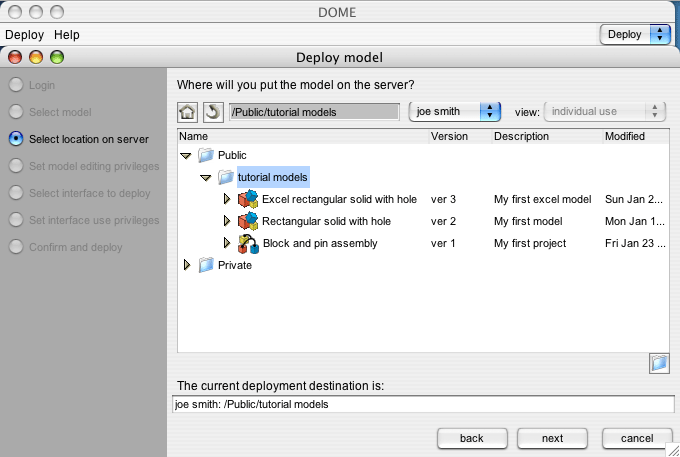Select the Public folder label
This screenshot has width=680, height=457.
pos(232,155)
